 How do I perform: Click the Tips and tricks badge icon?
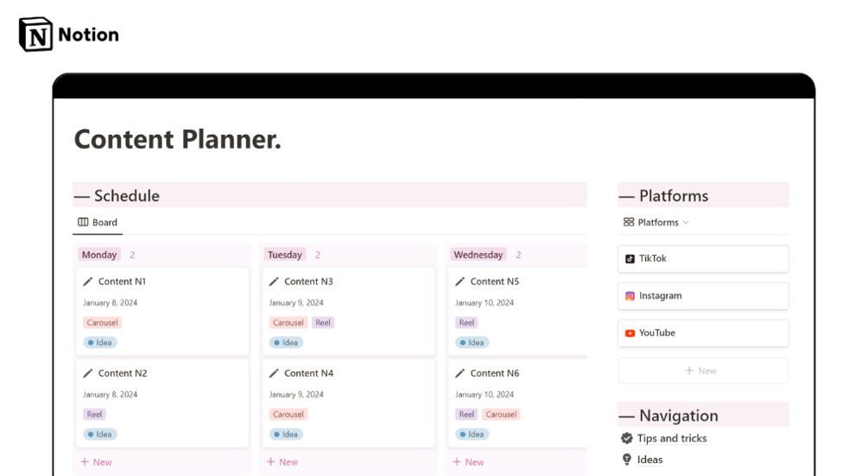pyautogui.click(x=627, y=438)
